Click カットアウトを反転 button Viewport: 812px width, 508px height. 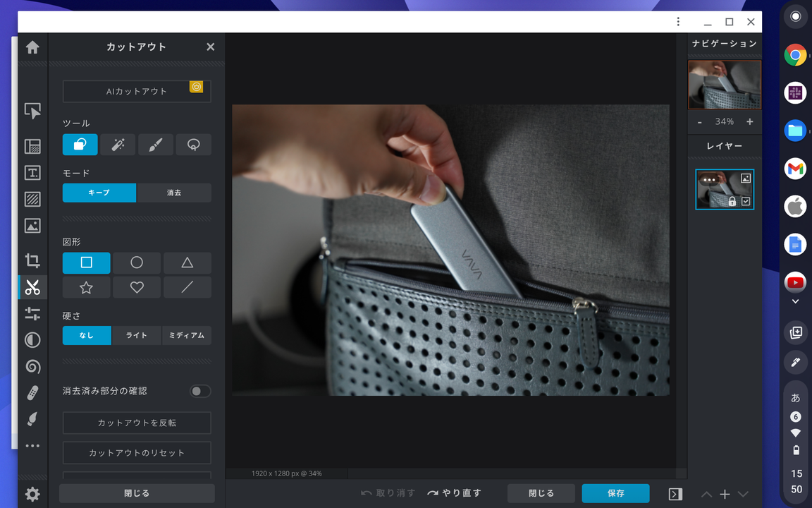click(x=137, y=423)
